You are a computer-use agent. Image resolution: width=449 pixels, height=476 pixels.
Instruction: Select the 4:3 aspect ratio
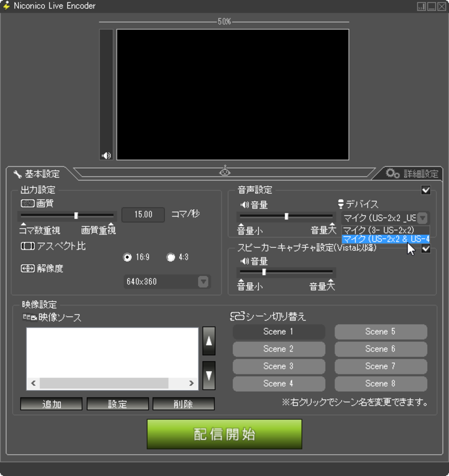171,257
